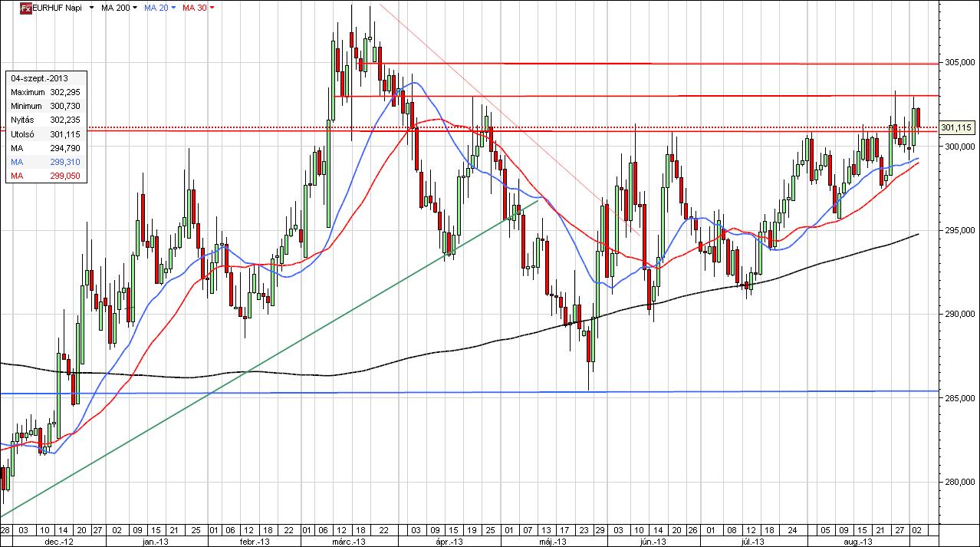Click the black MA 294,790 value
The image size is (980, 547).
[x=65, y=148]
